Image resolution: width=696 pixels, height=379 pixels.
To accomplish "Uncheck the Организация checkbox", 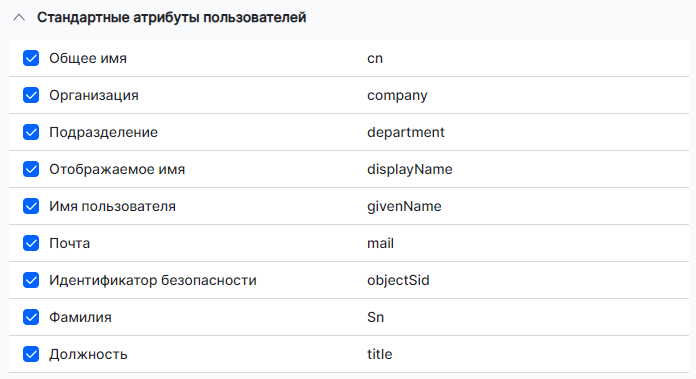I will point(31,95).
